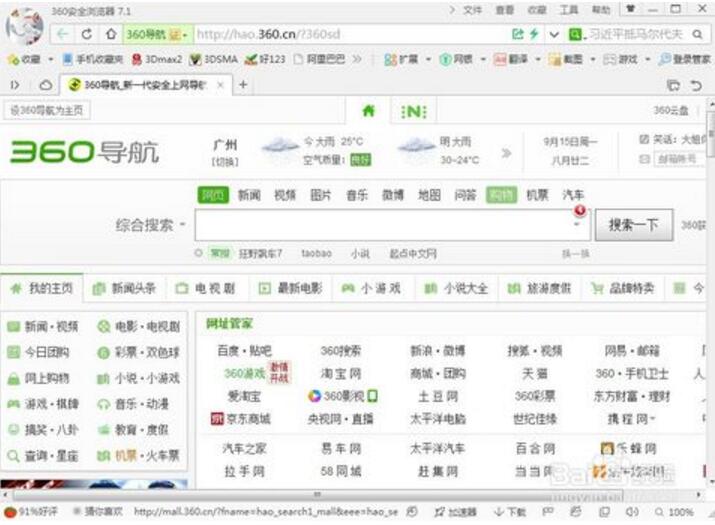Screen dimensions: 715x525
Task: Open the 收藏 favorites star icon
Action: click(x=13, y=59)
